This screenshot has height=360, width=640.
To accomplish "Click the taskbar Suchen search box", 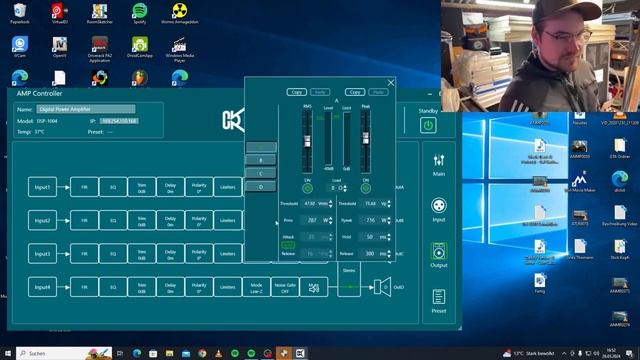I will (64, 353).
